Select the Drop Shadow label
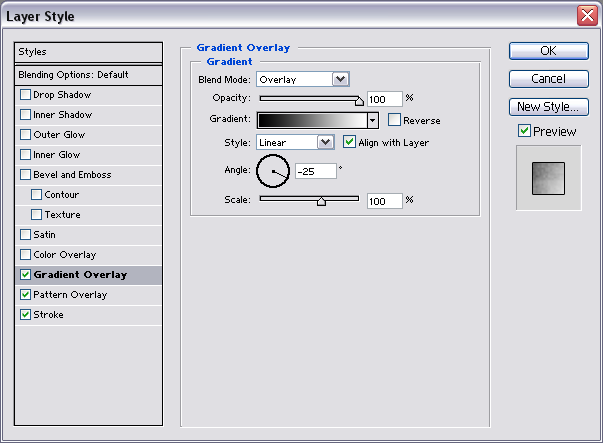The height and width of the screenshot is (443, 603). pyautogui.click(x=62, y=95)
